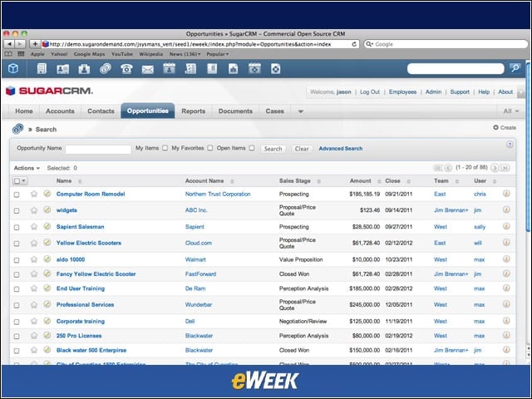The height and width of the screenshot is (399, 532).
Task: Open Safari's bookmarks book icon
Action: 8,54
